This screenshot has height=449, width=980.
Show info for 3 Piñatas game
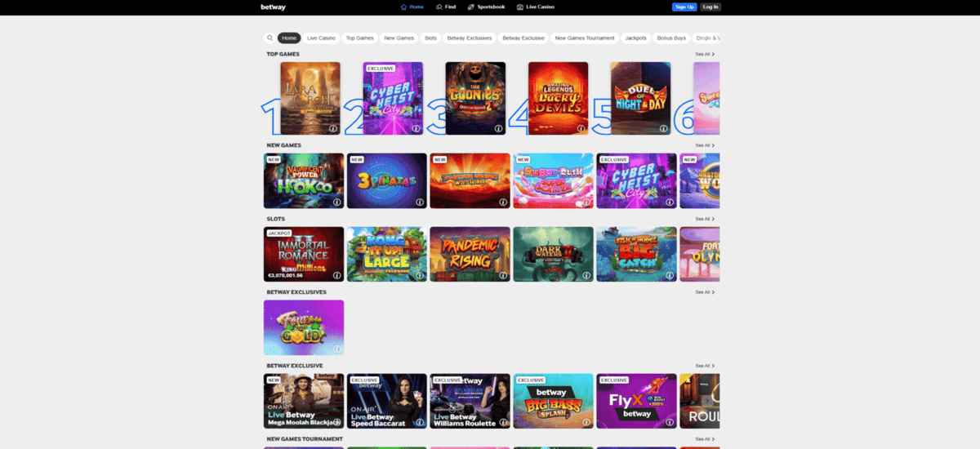pos(420,202)
